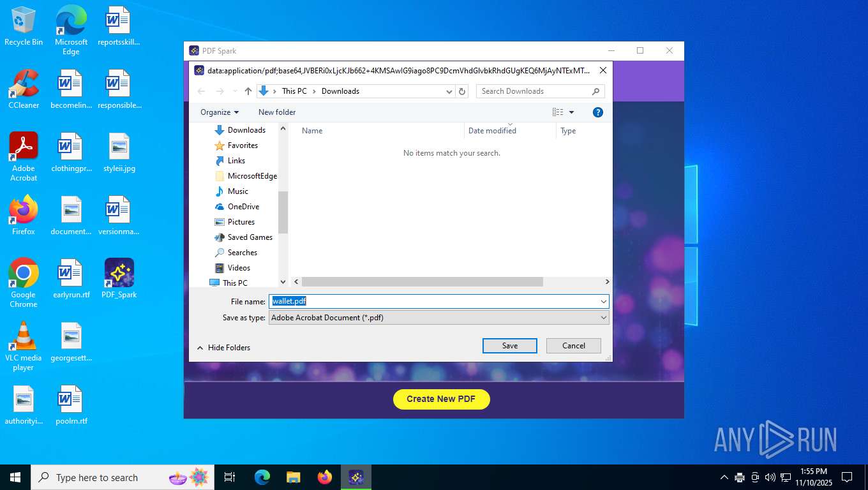
Task: Create a New folder
Action: point(277,112)
